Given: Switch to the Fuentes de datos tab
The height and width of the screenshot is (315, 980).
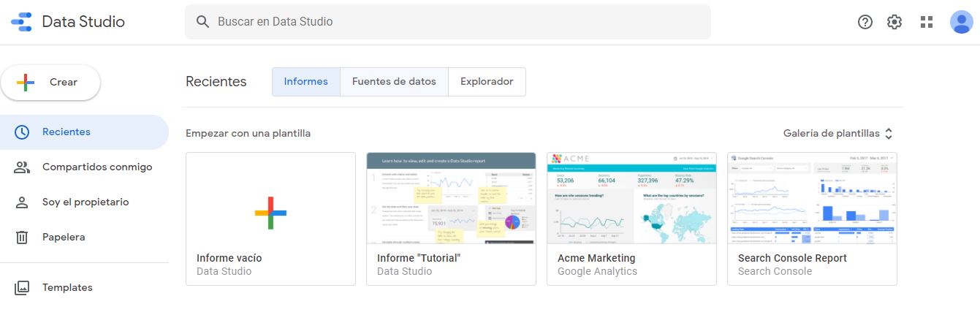Looking at the screenshot, I should click(x=394, y=82).
